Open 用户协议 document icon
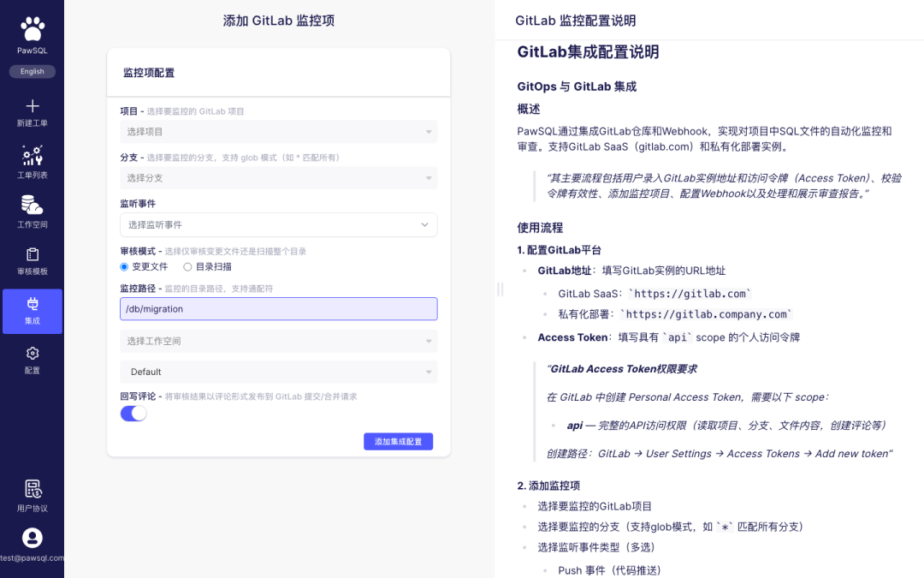Screen dimensions: 924x578 [x=33, y=489]
